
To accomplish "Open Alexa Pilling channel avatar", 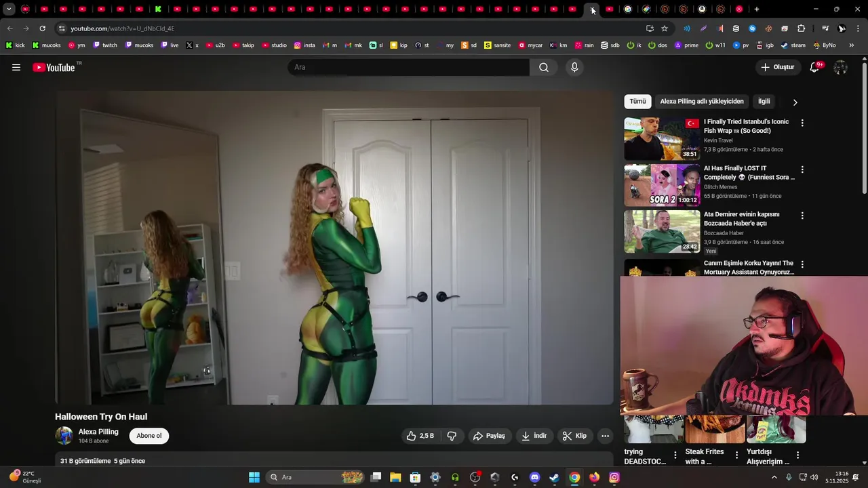I will [x=64, y=436].
